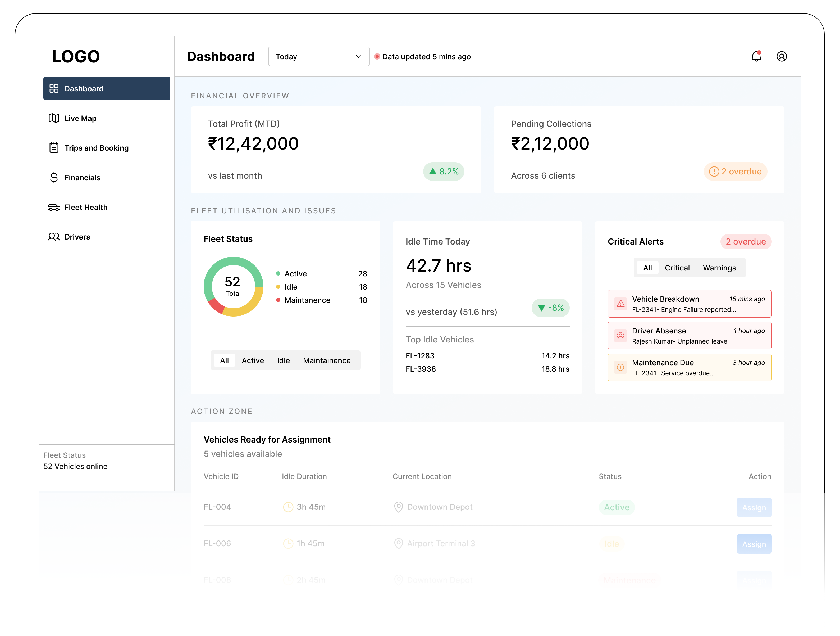Click the Trips and Booking clipboard icon
The height and width of the screenshot is (636, 840).
tap(54, 148)
